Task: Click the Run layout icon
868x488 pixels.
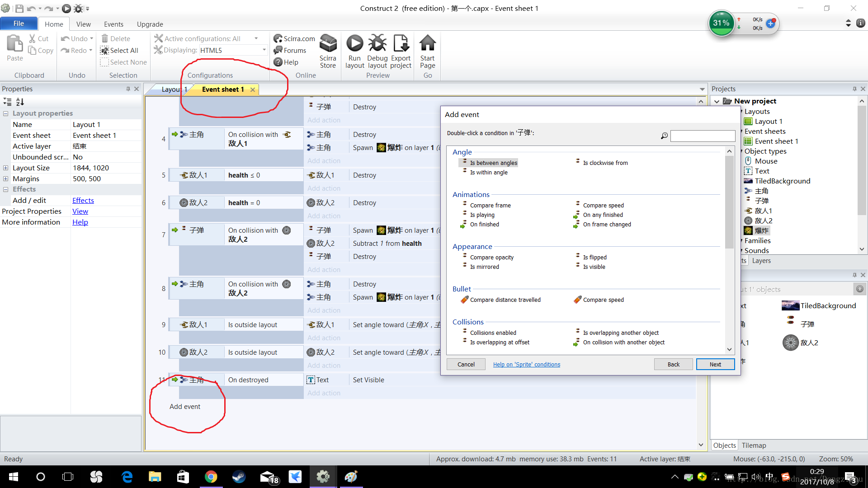Action: (x=354, y=43)
